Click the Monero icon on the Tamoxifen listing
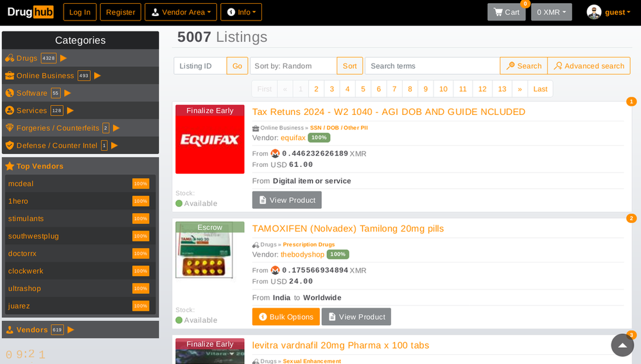641x364 pixels. 275,270
